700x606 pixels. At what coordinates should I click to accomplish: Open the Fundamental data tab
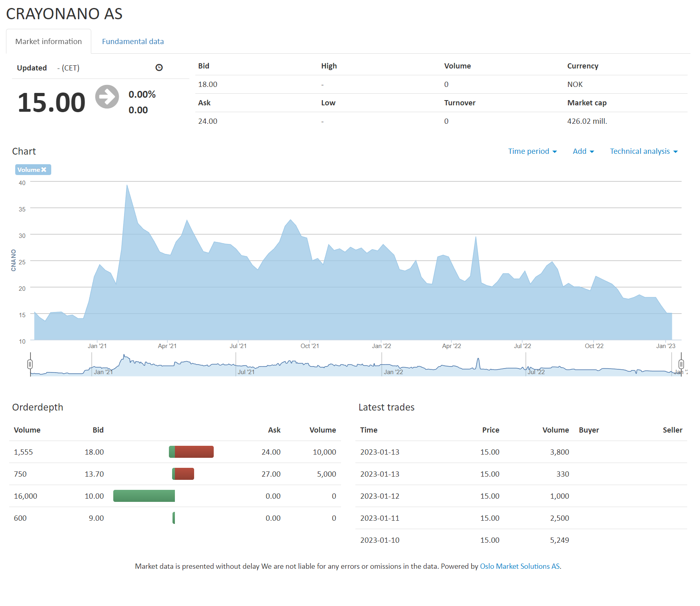tap(133, 41)
